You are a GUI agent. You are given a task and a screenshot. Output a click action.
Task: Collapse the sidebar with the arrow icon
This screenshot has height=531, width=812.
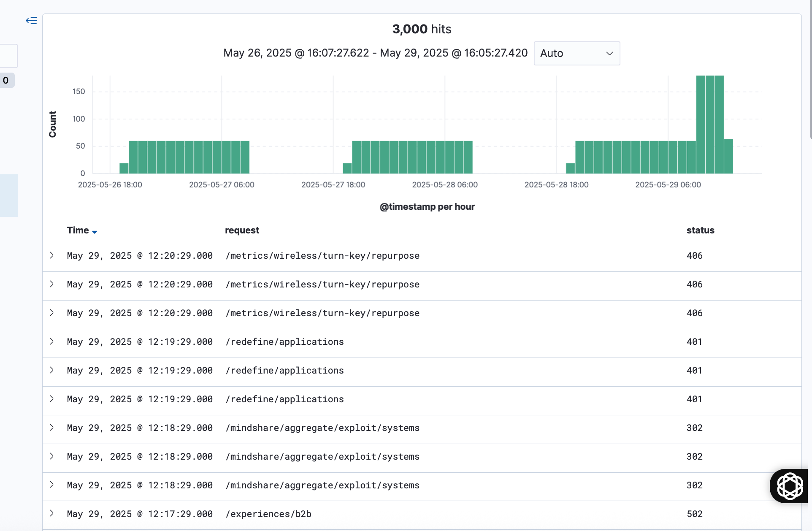(x=31, y=21)
